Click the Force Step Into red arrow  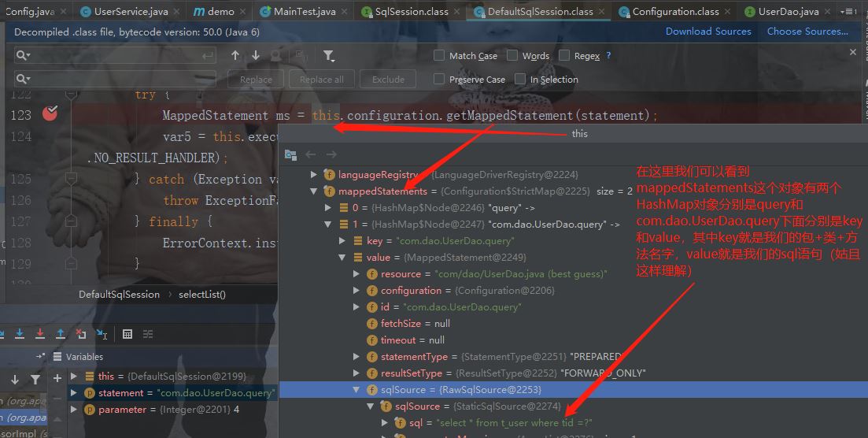pos(40,334)
